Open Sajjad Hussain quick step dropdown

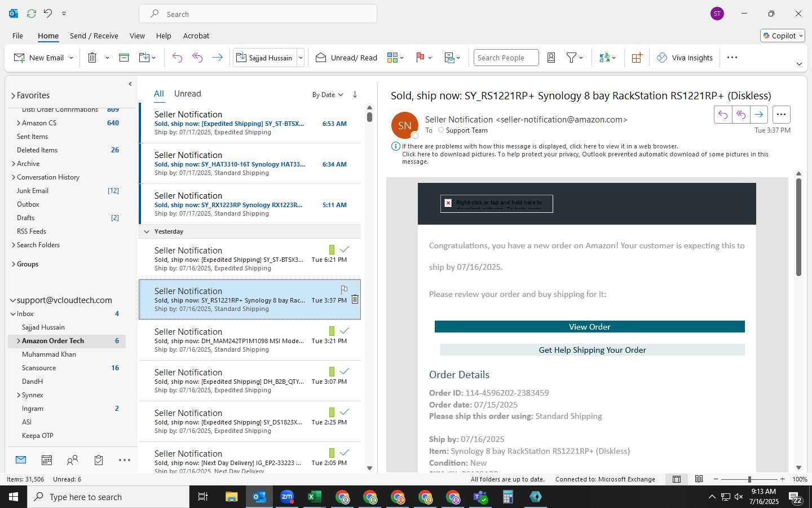tap(301, 58)
